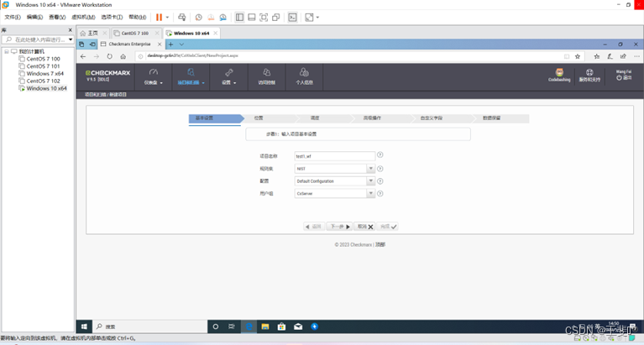Click the project name field test1_wf
Viewport: 644px width, 345px height.
335,156
